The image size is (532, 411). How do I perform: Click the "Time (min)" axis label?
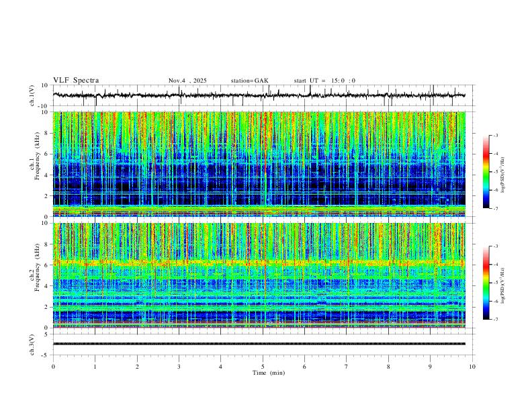pos(269,373)
